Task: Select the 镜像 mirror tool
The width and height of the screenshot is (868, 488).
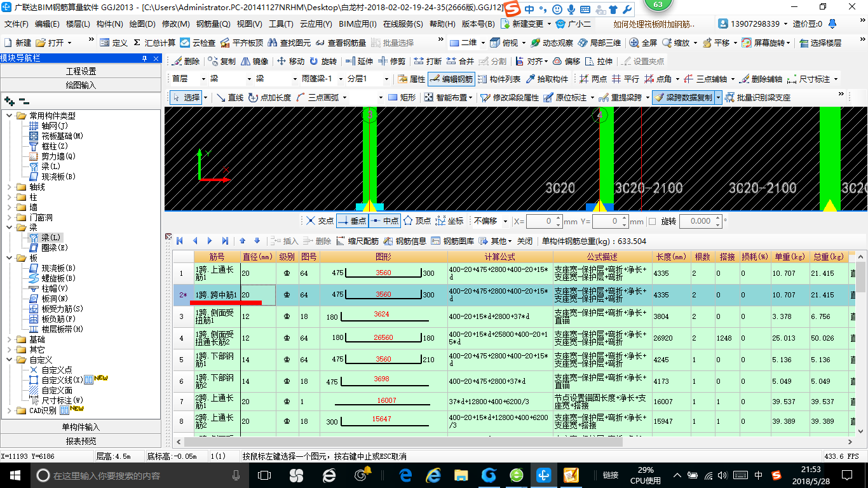Action: coord(254,62)
